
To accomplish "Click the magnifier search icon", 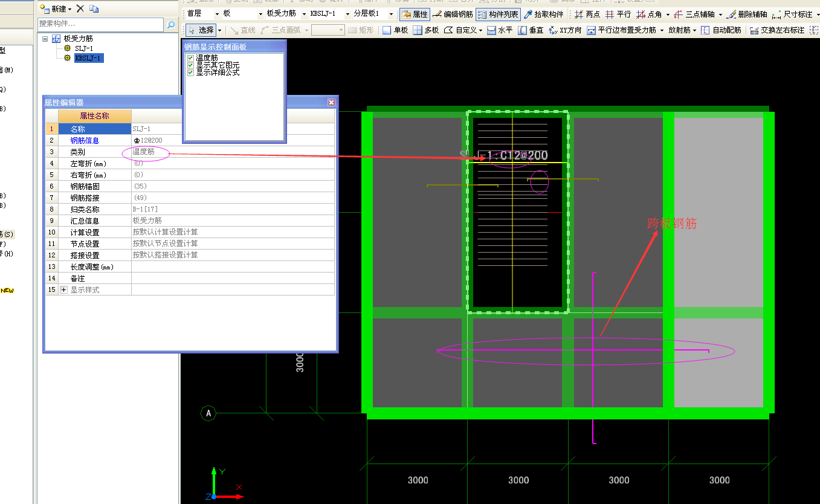I will pos(171,25).
